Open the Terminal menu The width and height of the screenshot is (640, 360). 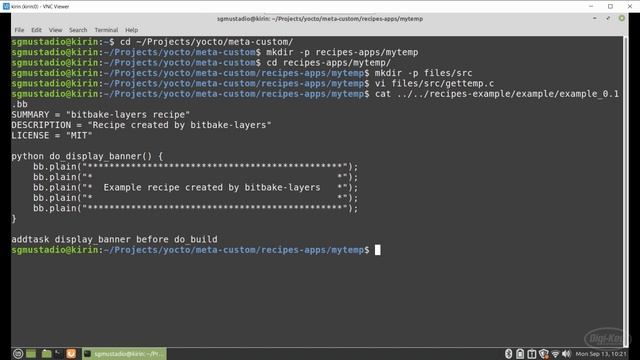click(106, 30)
